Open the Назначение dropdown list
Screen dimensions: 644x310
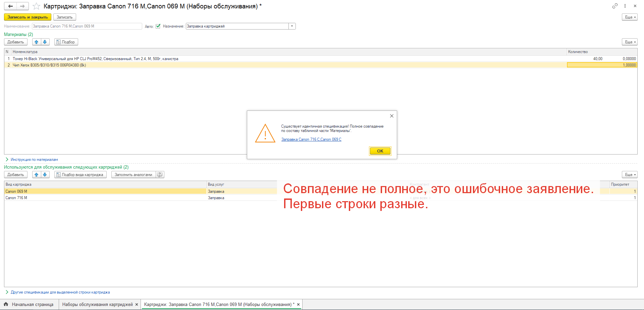point(292,26)
